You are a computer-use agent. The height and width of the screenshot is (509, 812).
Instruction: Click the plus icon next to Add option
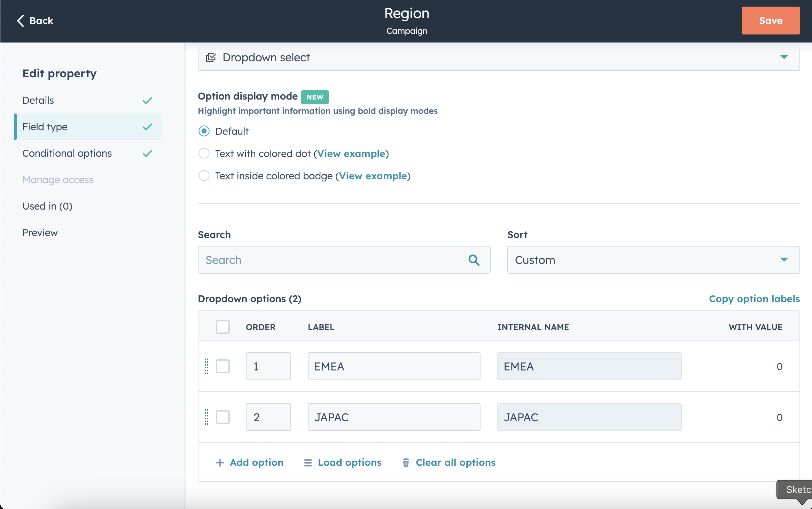pyautogui.click(x=220, y=463)
